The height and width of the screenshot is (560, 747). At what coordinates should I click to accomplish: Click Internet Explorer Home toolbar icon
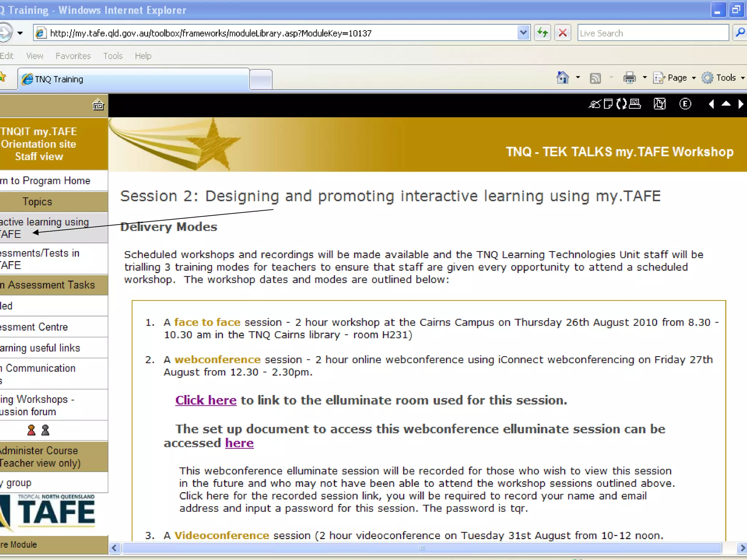click(562, 78)
